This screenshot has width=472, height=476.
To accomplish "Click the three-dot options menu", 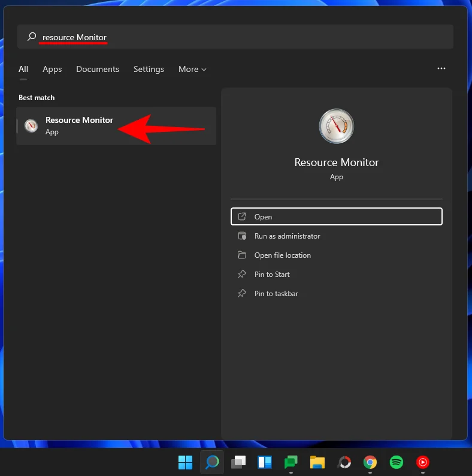I will pyautogui.click(x=441, y=69).
